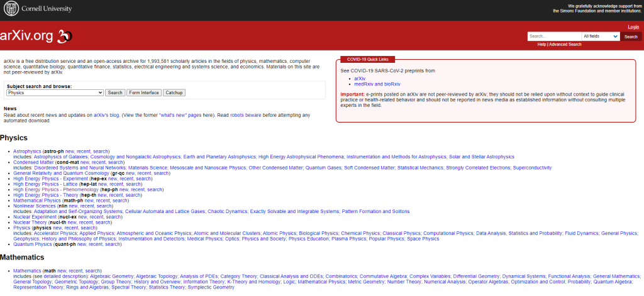Image resolution: width=644 pixels, height=296 pixels.
Task: Focus the Search text field in header
Action: (x=554, y=36)
